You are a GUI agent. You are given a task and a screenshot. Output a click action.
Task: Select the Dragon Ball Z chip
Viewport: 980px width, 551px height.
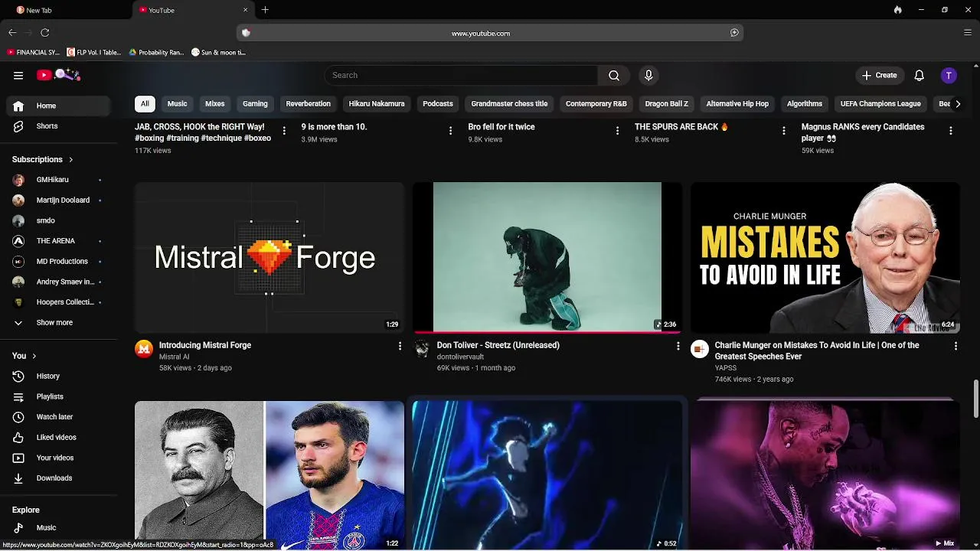[x=666, y=103]
